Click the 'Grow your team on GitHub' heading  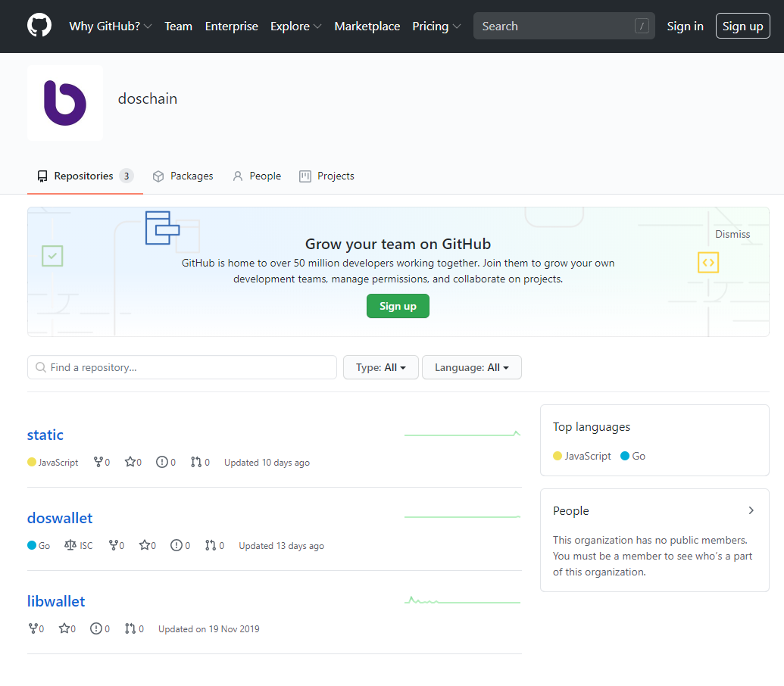tap(398, 244)
